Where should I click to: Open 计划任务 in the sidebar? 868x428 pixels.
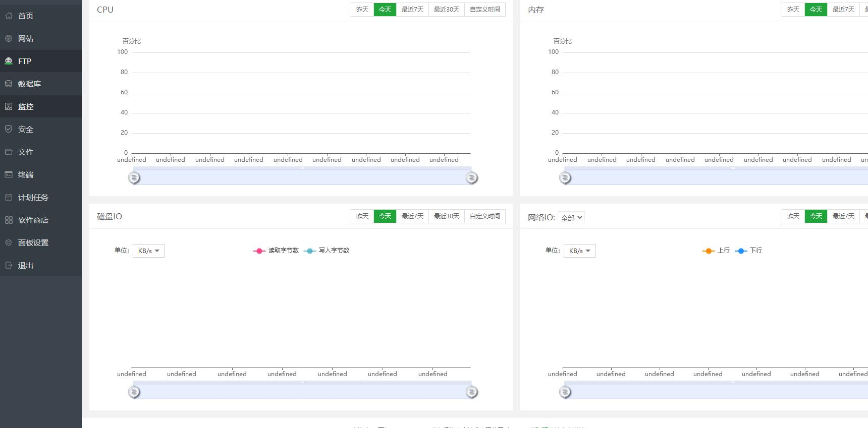pyautogui.click(x=33, y=197)
